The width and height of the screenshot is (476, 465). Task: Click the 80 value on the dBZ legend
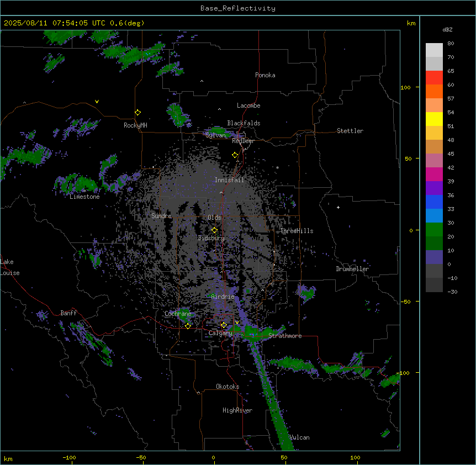click(451, 43)
